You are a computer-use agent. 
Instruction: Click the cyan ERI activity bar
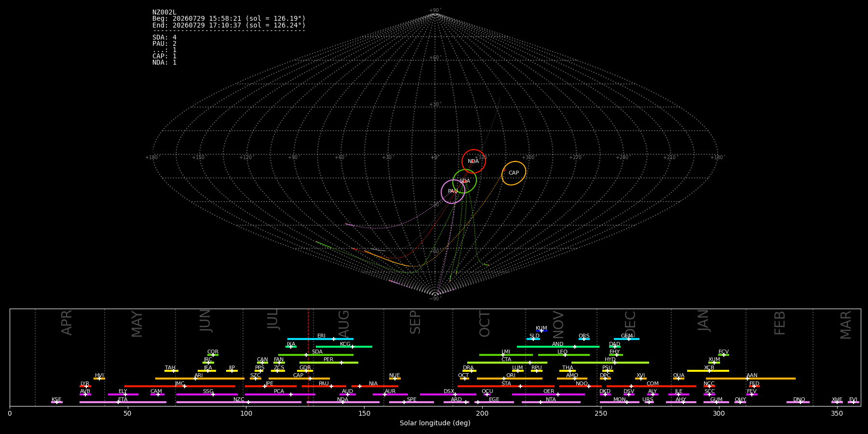(320, 339)
